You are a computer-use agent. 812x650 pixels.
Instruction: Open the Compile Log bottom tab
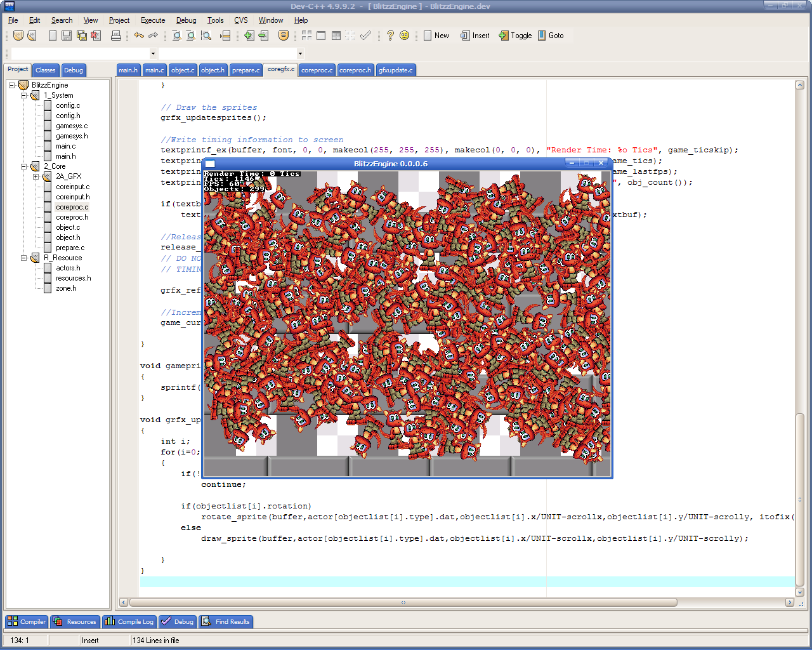point(129,621)
